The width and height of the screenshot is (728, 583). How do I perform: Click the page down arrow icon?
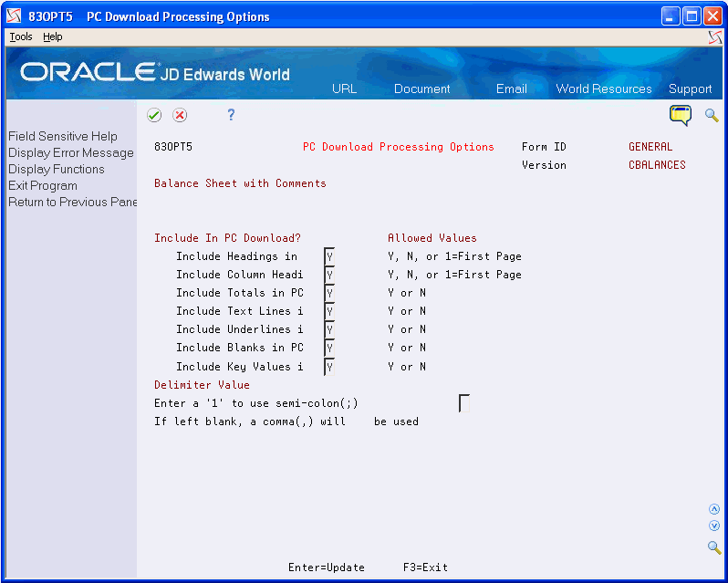tap(714, 526)
